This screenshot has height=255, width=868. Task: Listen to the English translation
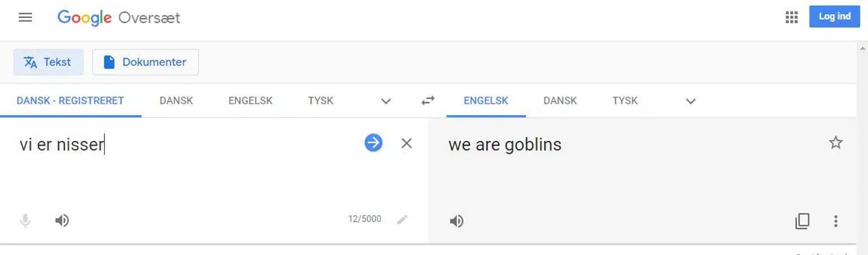[x=456, y=221]
